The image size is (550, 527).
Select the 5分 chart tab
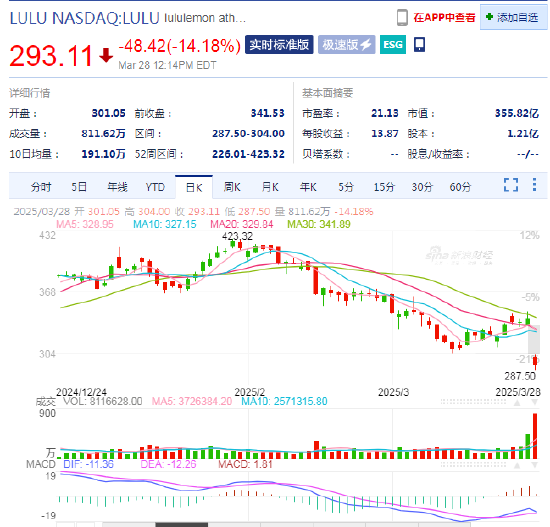346,187
